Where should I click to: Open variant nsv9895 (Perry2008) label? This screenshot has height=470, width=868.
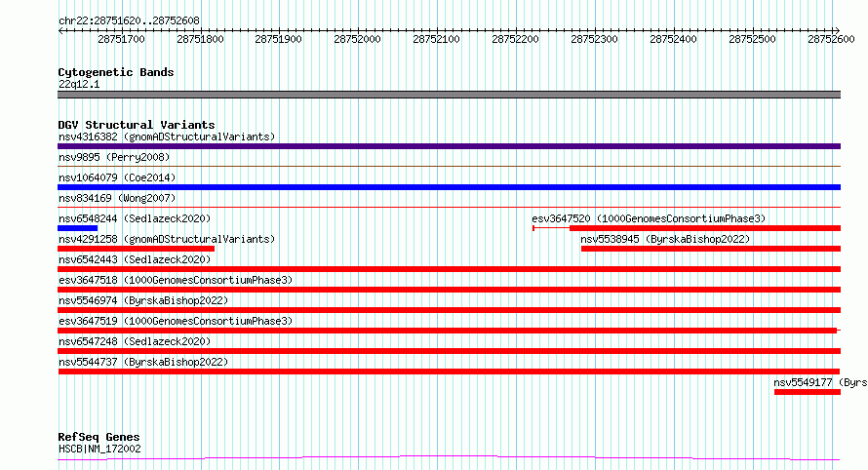click(114, 157)
